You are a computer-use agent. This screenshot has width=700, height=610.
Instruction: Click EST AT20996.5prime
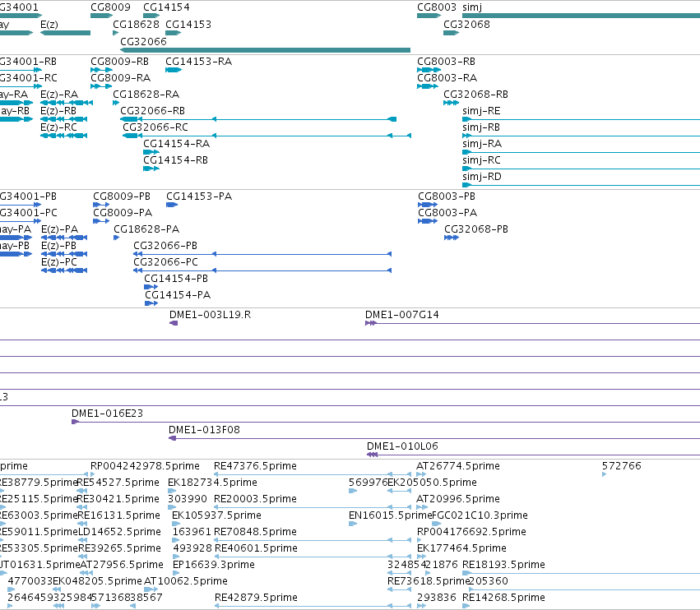pyautogui.click(x=422, y=507)
